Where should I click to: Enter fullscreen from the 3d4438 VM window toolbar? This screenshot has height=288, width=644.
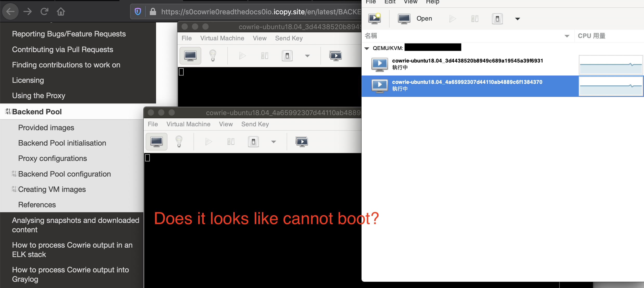click(x=336, y=55)
